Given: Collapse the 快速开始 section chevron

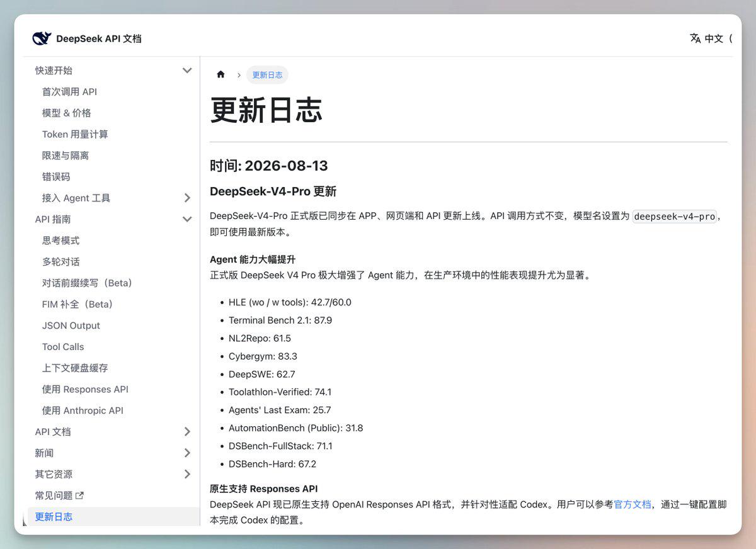Looking at the screenshot, I should tap(187, 71).
